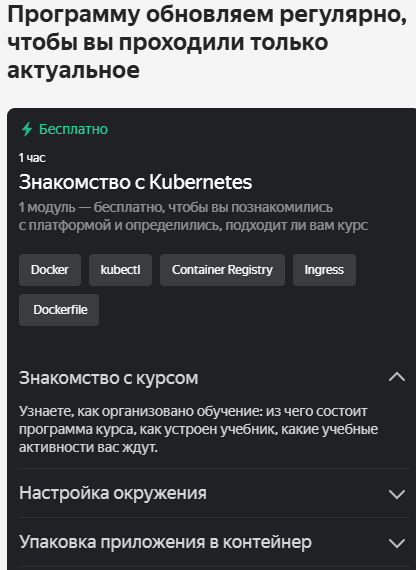
Task: Click the Упаковка приложения в контейнер heading
Action: [x=165, y=542]
